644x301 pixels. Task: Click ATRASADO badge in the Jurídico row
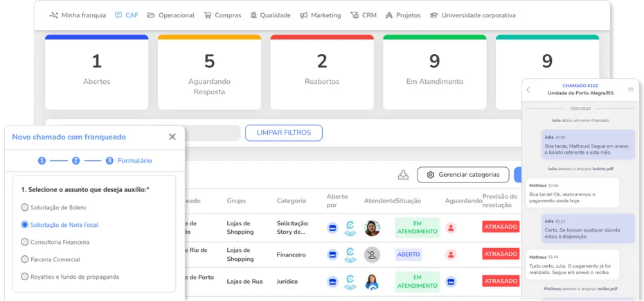501,281
